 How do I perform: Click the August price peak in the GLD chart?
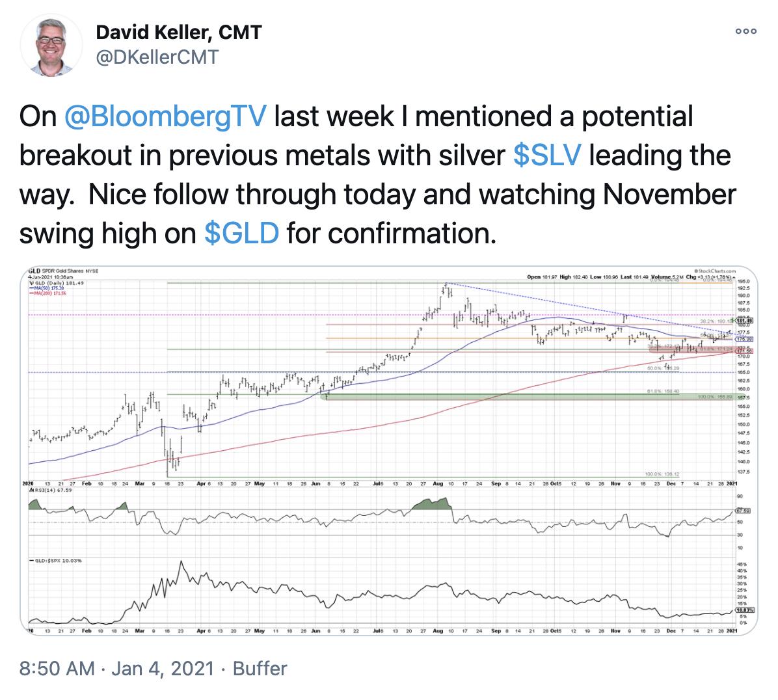446,284
